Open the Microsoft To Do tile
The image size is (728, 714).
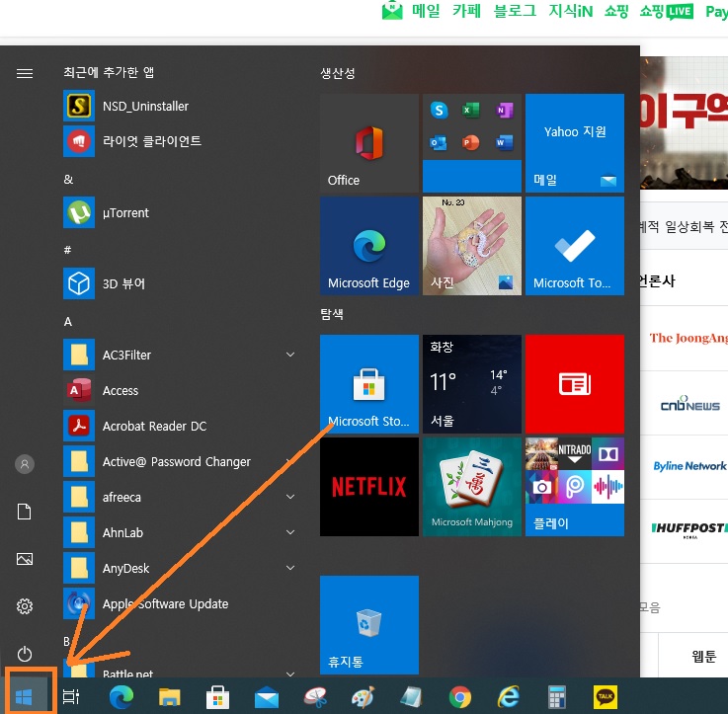coord(575,246)
